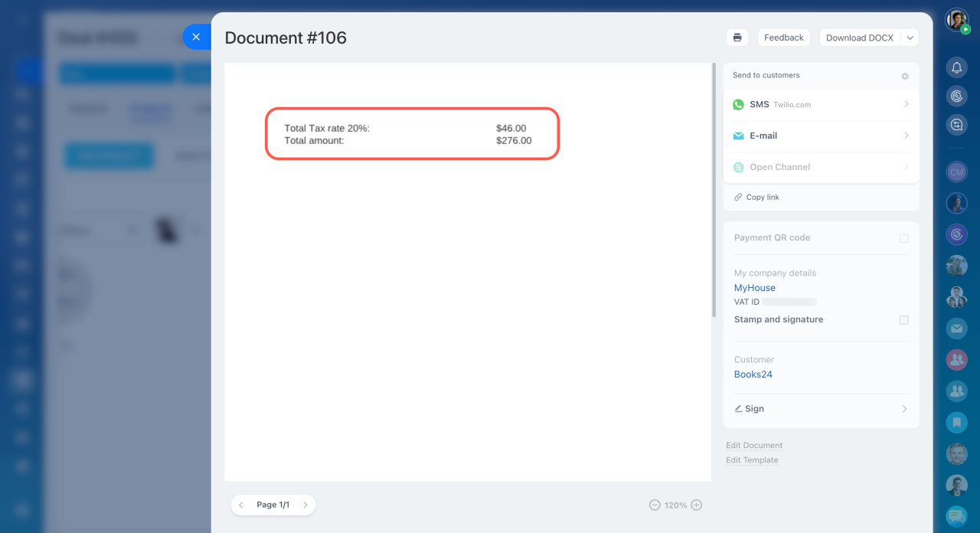
Task: Click the Send to customers heading
Action: [x=766, y=75]
